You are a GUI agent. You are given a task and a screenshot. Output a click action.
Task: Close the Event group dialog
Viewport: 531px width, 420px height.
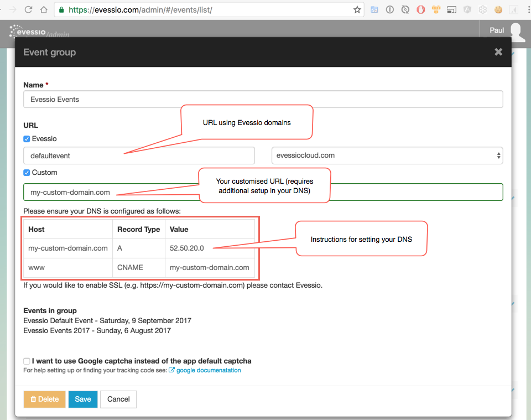pos(498,51)
